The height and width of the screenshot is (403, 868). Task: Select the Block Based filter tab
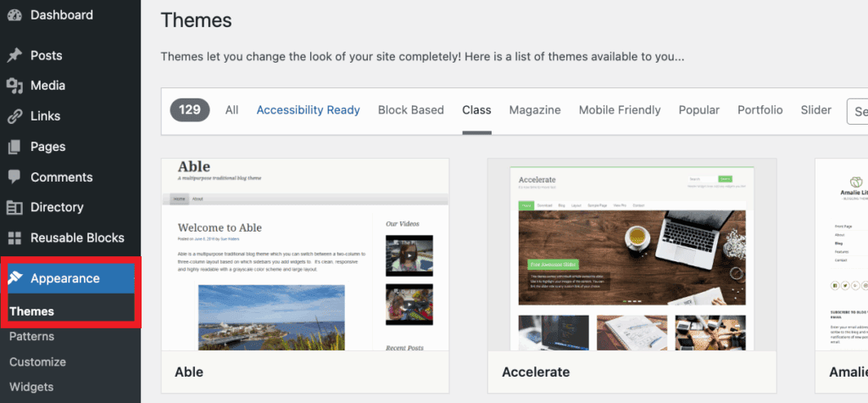(x=410, y=110)
